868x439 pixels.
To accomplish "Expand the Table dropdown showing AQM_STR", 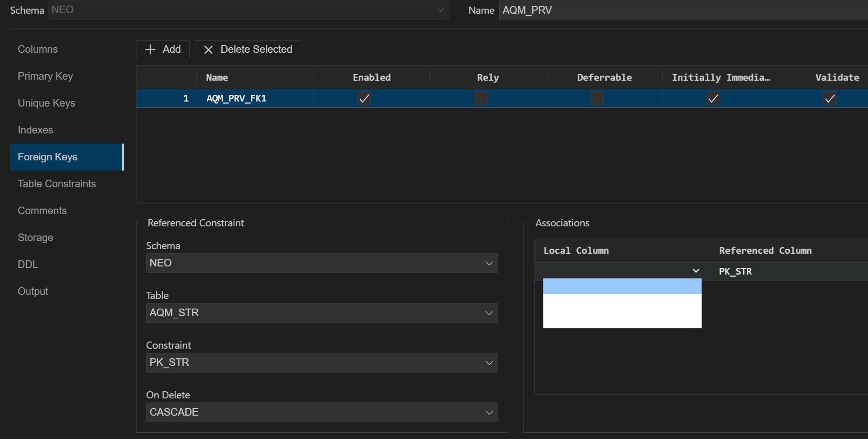I will point(322,313).
